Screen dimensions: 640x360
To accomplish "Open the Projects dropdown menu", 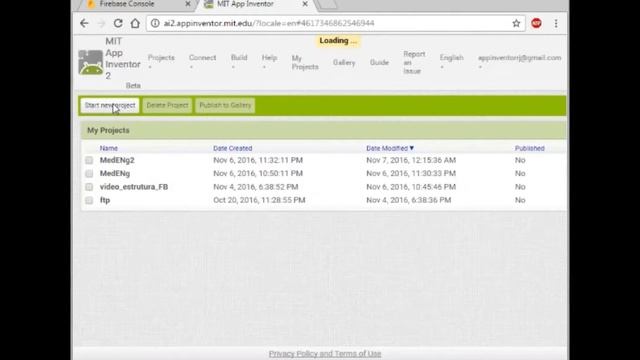I will pyautogui.click(x=161, y=61).
